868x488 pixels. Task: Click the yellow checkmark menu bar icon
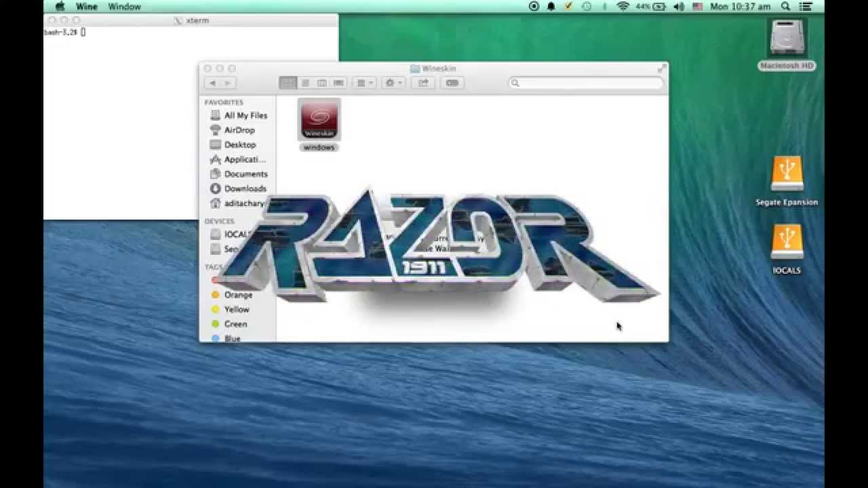tap(569, 6)
